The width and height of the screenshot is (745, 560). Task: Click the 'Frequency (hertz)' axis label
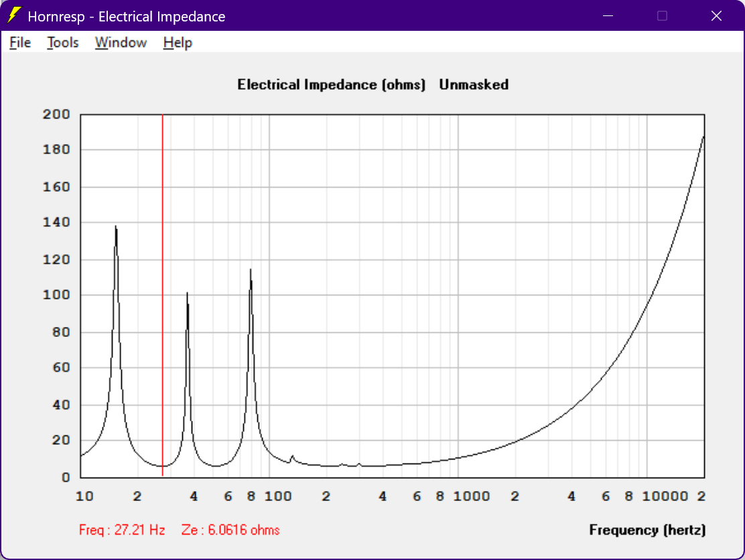click(x=647, y=530)
